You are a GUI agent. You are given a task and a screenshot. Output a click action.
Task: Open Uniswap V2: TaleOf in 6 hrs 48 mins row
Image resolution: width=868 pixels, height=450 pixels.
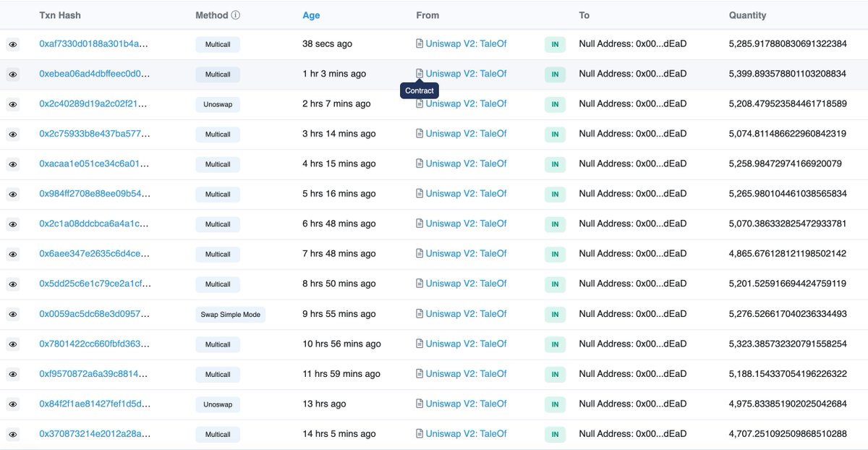[466, 224]
